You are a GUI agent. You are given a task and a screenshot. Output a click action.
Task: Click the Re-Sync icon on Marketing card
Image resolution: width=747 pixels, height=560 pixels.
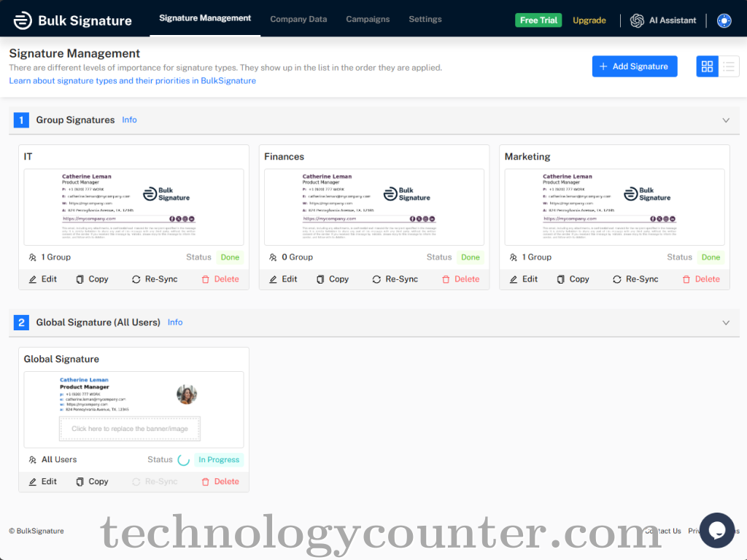(x=617, y=279)
